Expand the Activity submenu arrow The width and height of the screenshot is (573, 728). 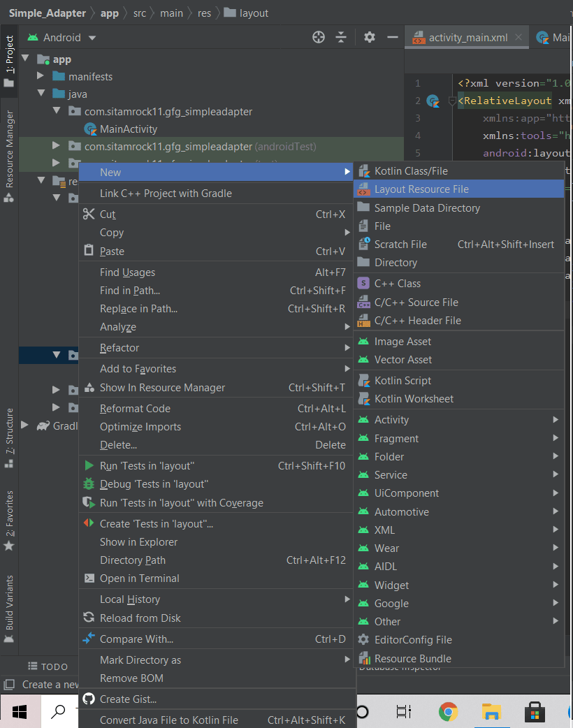click(x=557, y=419)
